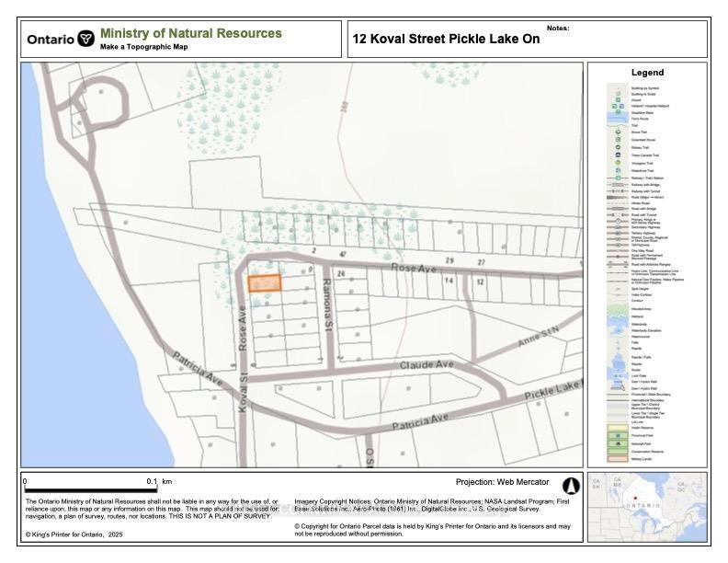Click the Ontario inset locator map
Screen dimensions: 728x563
click(647, 507)
